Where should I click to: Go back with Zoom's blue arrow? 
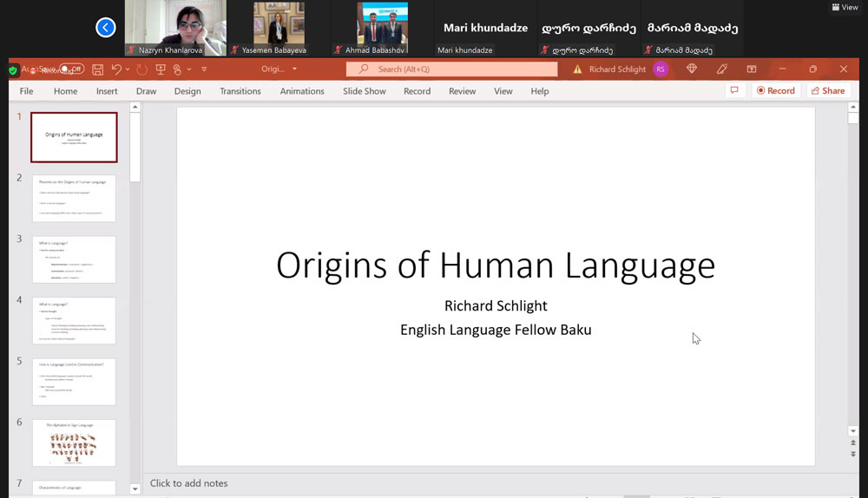point(105,28)
